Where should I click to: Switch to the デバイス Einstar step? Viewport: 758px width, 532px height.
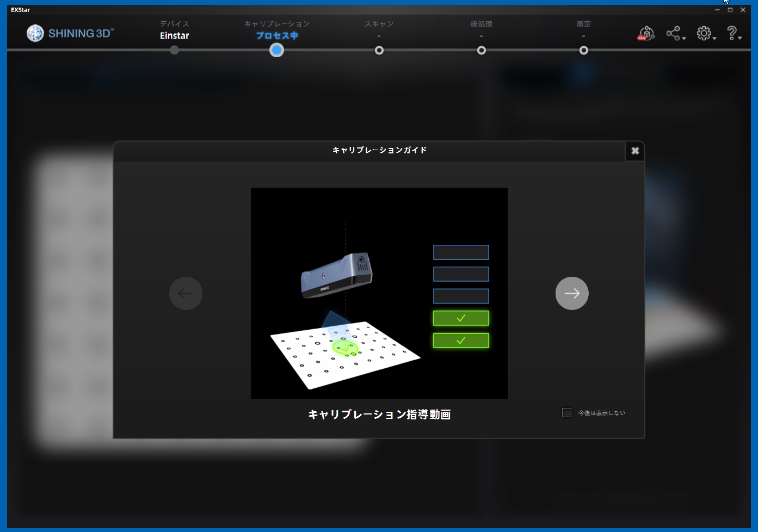click(174, 30)
